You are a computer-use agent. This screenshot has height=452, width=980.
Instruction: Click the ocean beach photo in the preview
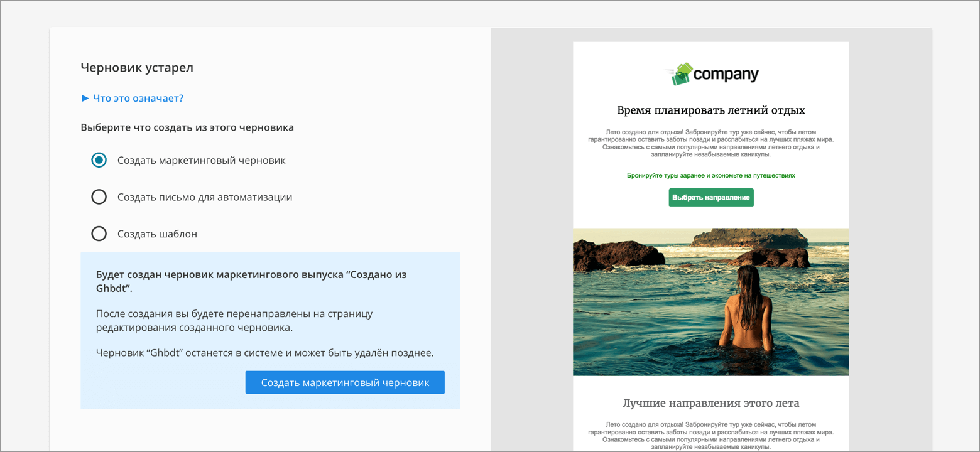tap(710, 302)
